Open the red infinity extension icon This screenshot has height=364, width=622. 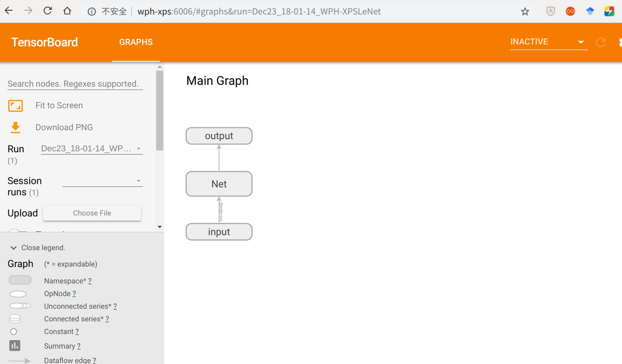tap(570, 11)
